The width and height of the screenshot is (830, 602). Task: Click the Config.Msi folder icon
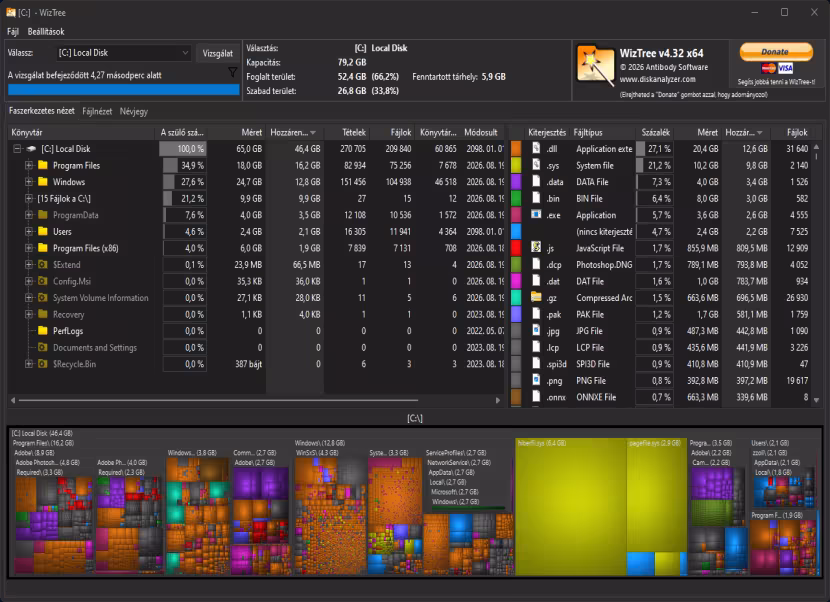pyautogui.click(x=43, y=281)
